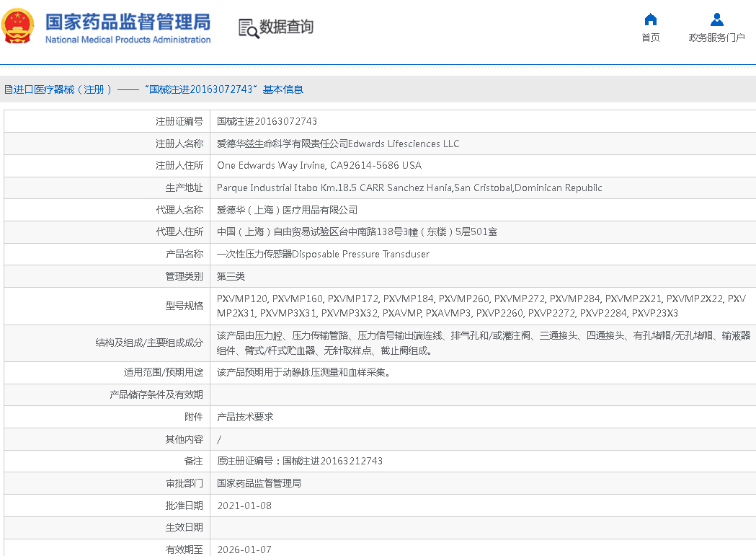Click National Medical Products Administration subtitle
Image resolution: width=756 pixels, height=556 pixels.
(128, 40)
